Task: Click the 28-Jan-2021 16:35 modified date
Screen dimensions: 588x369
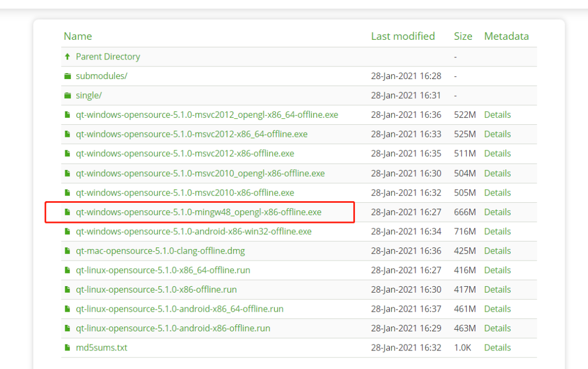Action: [406, 154]
